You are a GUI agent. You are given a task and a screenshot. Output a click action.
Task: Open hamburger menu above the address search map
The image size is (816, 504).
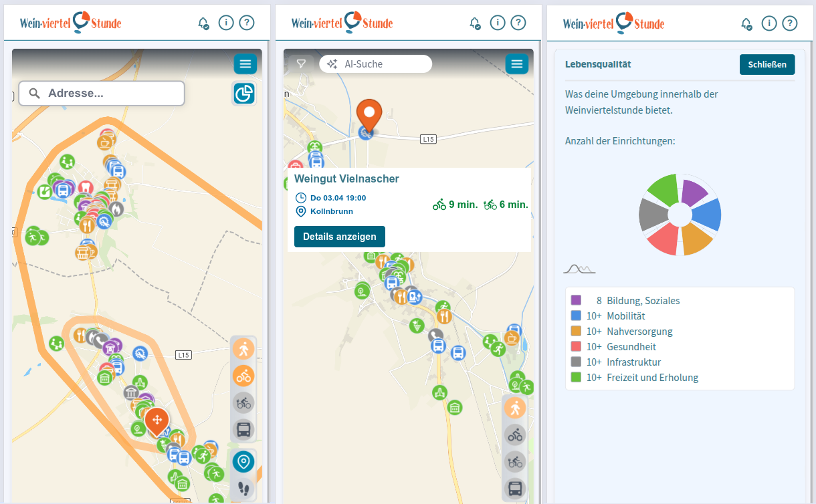245,64
